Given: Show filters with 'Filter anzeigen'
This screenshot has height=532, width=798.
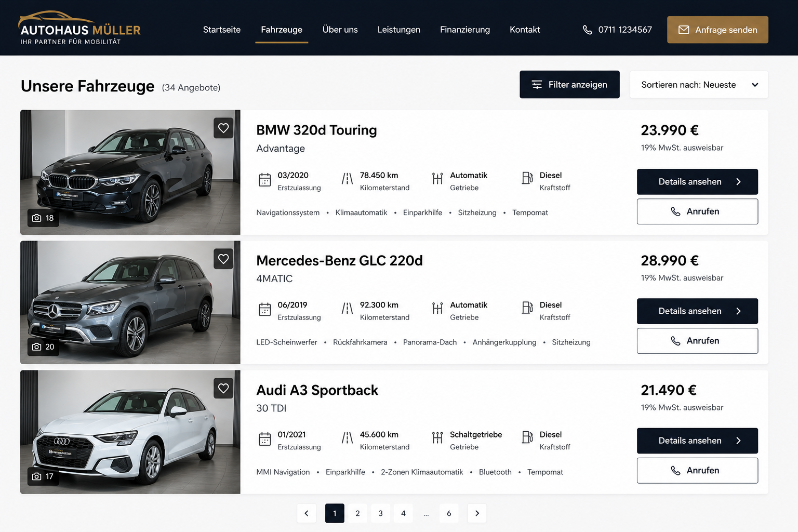Looking at the screenshot, I should [569, 85].
